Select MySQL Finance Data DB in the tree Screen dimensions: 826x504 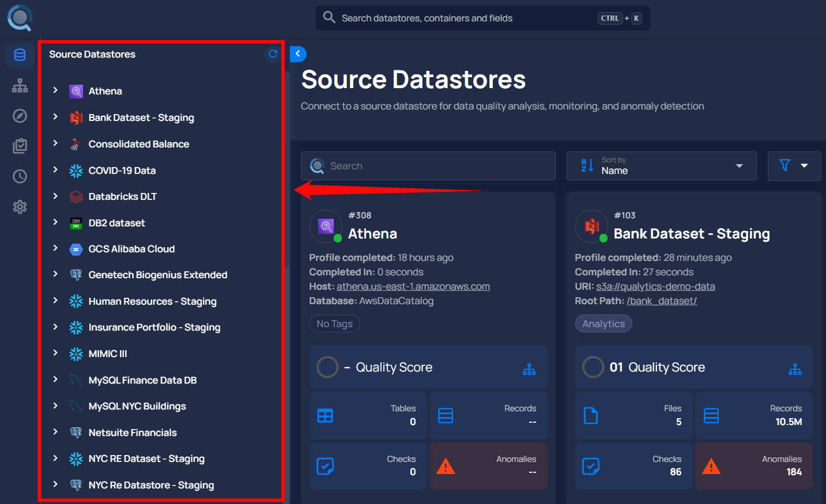[x=142, y=380]
